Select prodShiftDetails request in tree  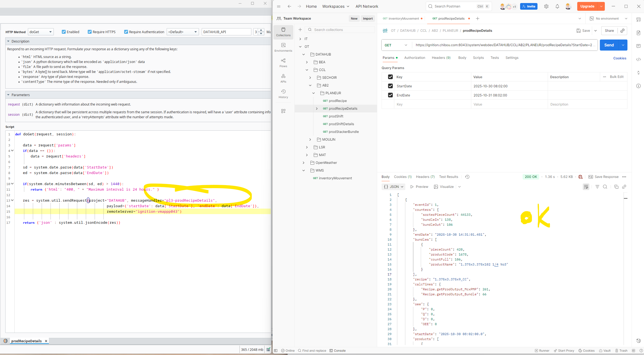click(341, 124)
